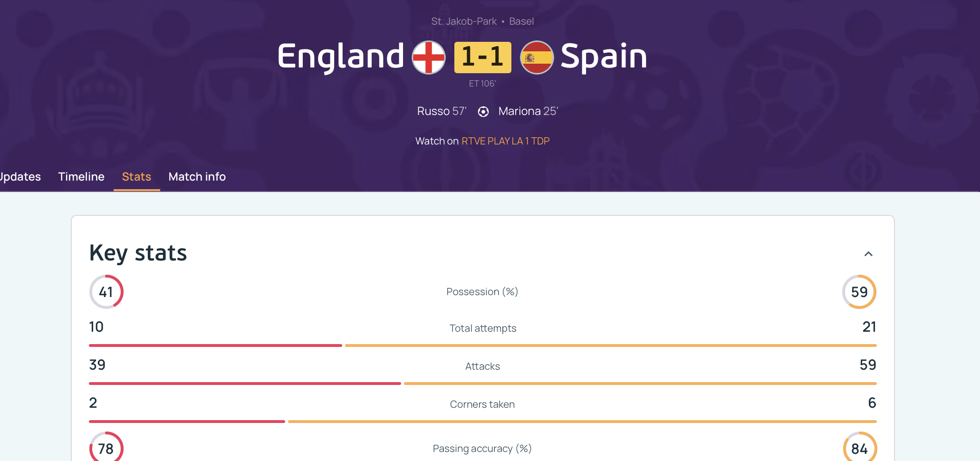The width and height of the screenshot is (980, 461).
Task: Click the Total attempts red bar
Action: point(215,346)
